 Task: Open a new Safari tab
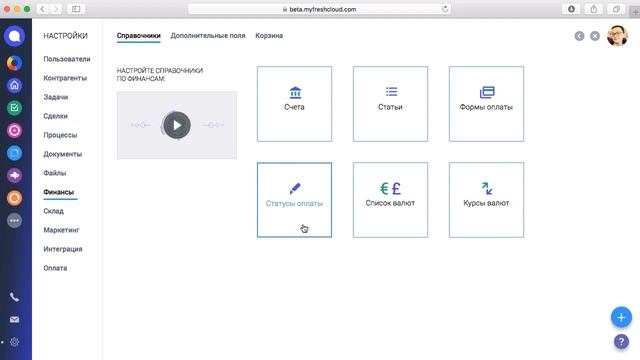(x=635, y=12)
